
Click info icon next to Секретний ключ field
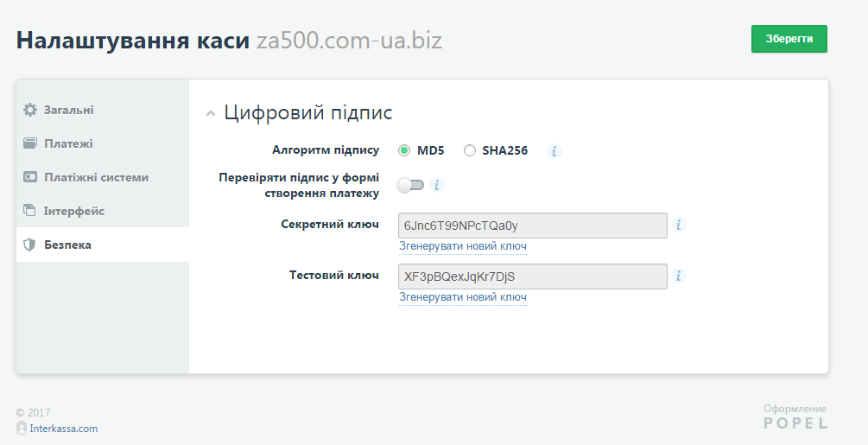pyautogui.click(x=679, y=226)
